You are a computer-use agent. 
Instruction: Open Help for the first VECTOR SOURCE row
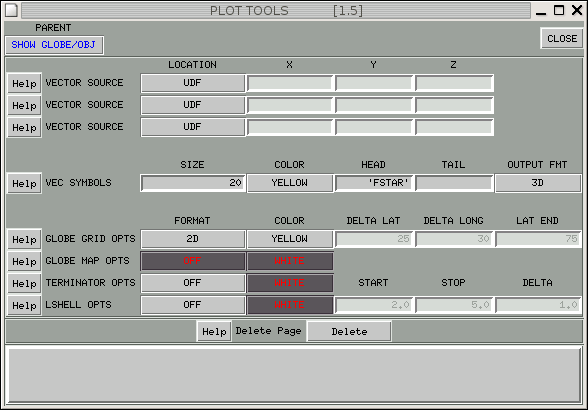point(24,83)
